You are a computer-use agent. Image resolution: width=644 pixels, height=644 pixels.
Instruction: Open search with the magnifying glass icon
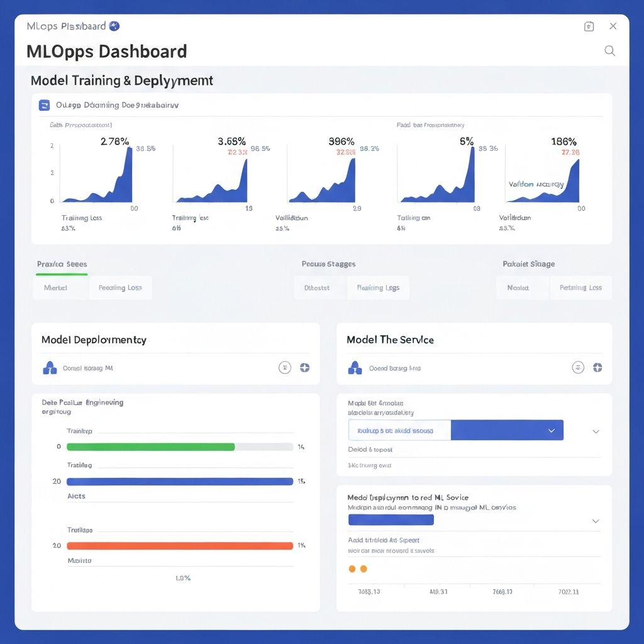[x=609, y=51]
